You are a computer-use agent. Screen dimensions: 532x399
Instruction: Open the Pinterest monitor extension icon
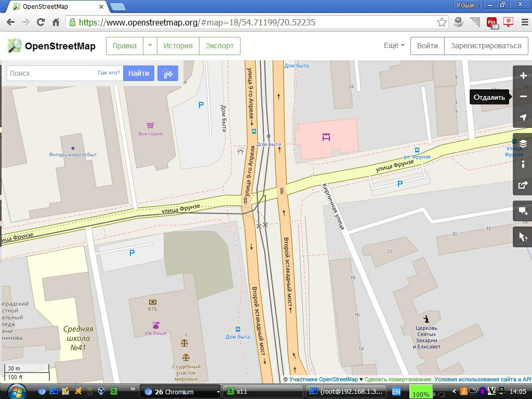[x=508, y=22]
